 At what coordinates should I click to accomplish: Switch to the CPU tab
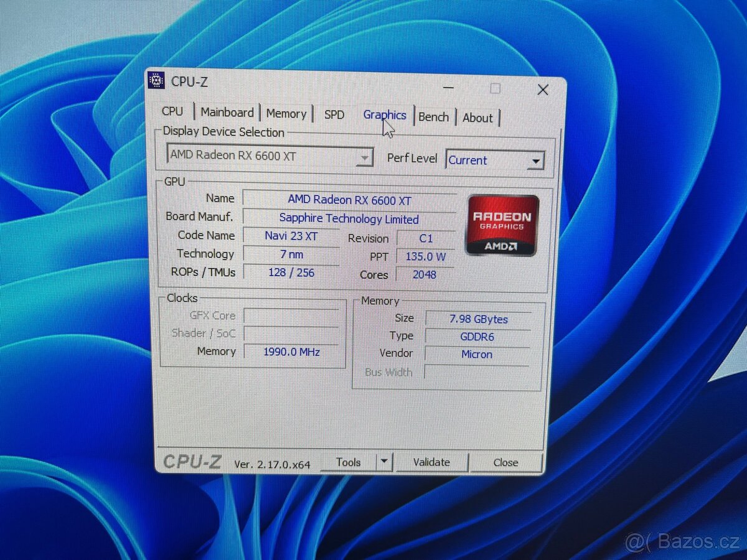point(172,112)
